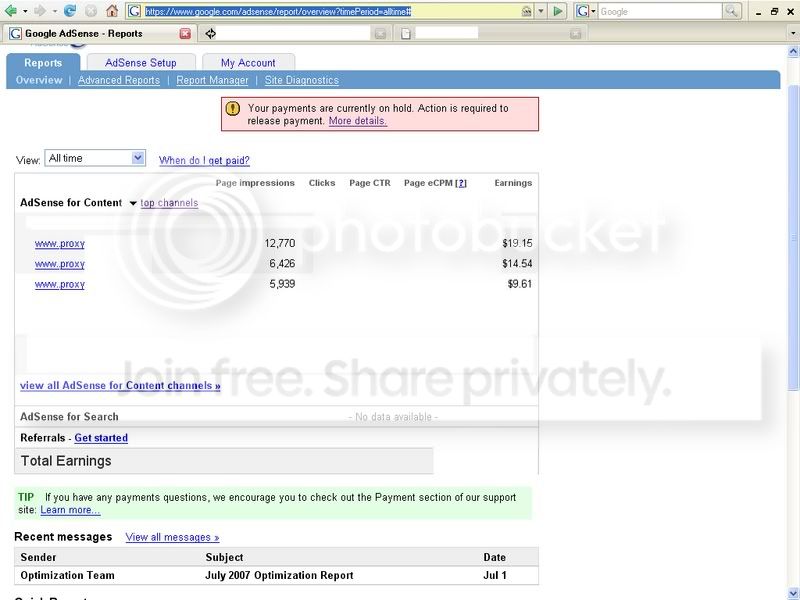The height and width of the screenshot is (600, 800).
Task: Expand the AdSense for Content top channels arrow
Action: point(133,203)
